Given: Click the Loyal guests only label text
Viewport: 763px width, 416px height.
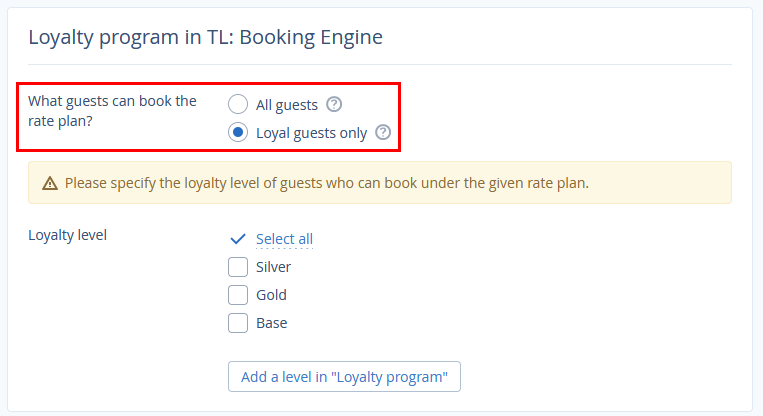Looking at the screenshot, I should (311, 133).
